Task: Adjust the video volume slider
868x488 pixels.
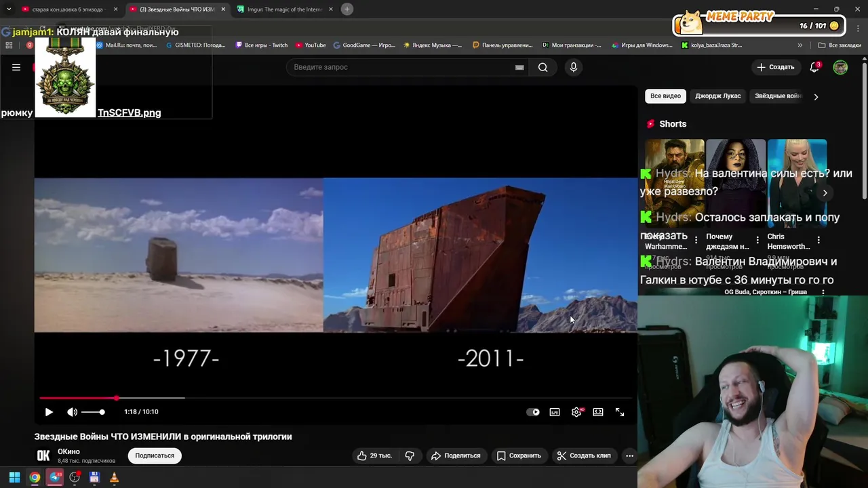Action: [94, 412]
